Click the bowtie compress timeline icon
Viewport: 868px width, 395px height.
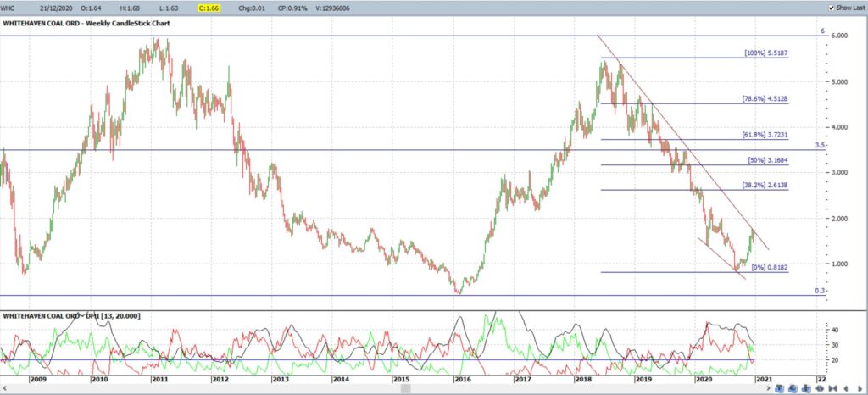click(x=833, y=388)
